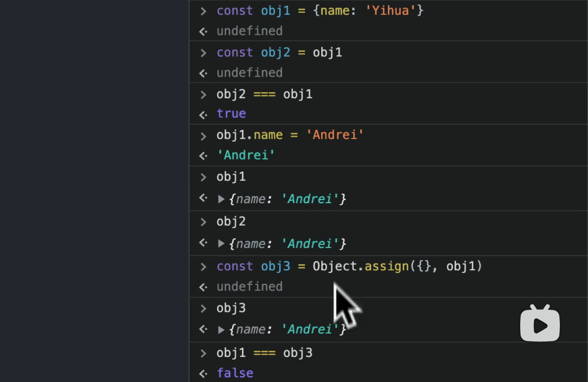This screenshot has width=588, height=382.
Task: Click the undefined result below the const obj1 line
Action: pyautogui.click(x=250, y=31)
